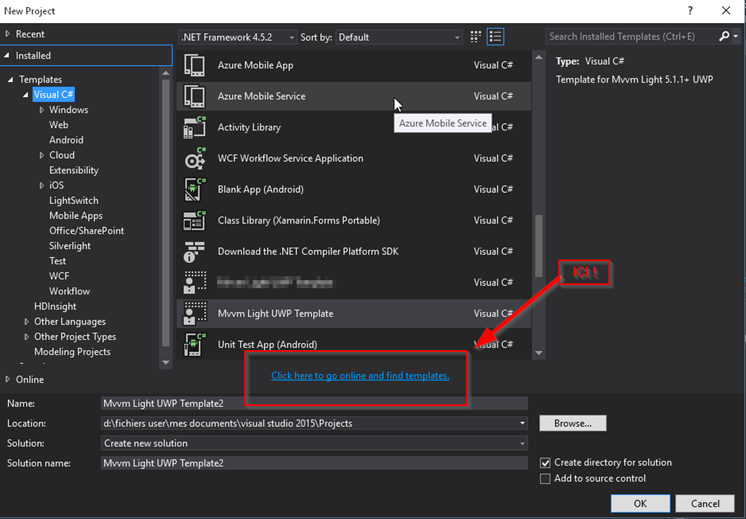Enable Add to source control checkbox
The width and height of the screenshot is (746, 519).
click(545, 479)
